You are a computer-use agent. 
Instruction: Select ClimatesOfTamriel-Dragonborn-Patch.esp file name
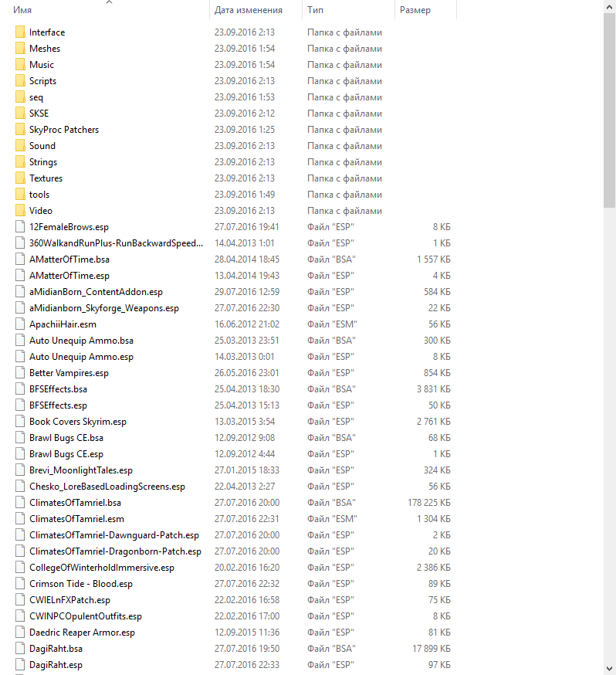115,551
